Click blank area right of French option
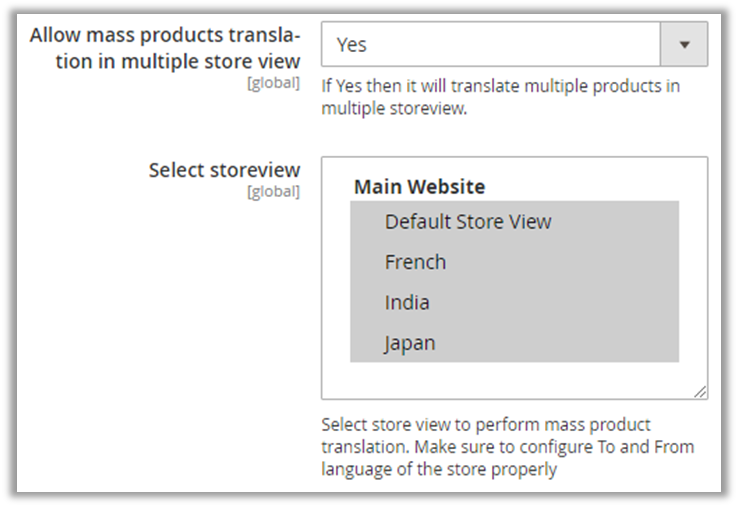The width and height of the screenshot is (739, 507). click(580, 262)
